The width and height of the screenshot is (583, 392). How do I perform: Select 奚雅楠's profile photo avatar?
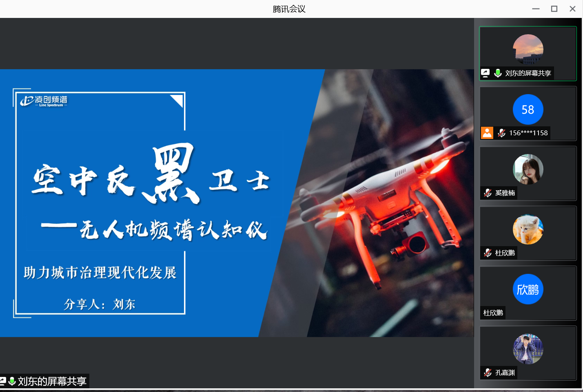pyautogui.click(x=528, y=169)
